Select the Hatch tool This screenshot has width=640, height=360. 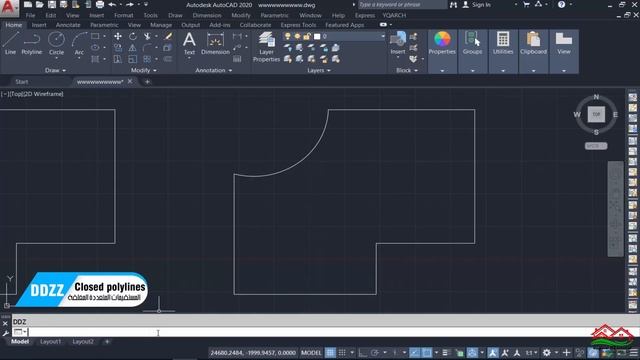click(x=95, y=59)
